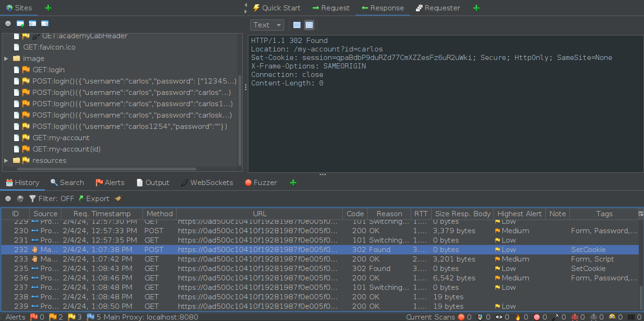
Task: Open the Fuzzer tab
Action: [261, 183]
